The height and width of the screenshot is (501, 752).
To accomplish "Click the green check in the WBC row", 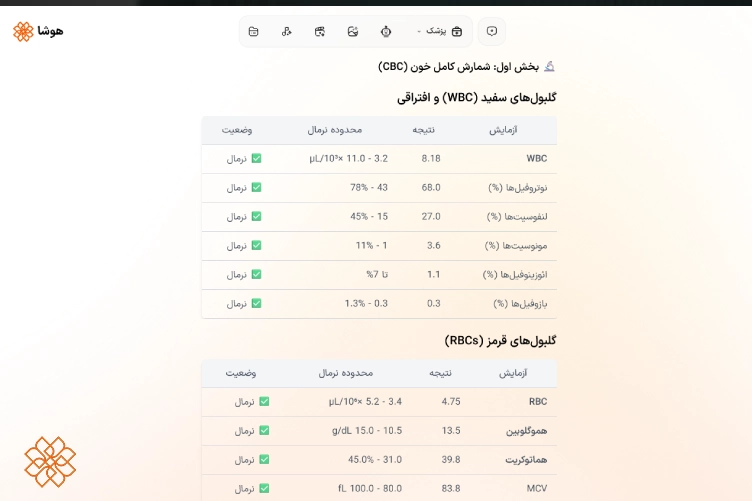I will pos(257,158).
